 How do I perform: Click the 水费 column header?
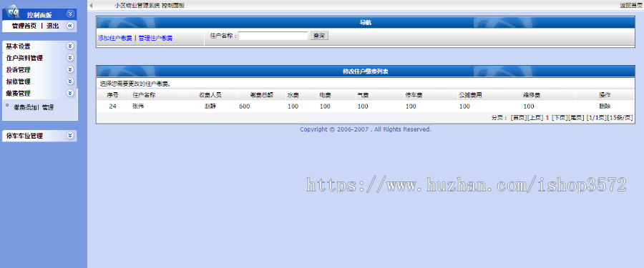(x=293, y=95)
